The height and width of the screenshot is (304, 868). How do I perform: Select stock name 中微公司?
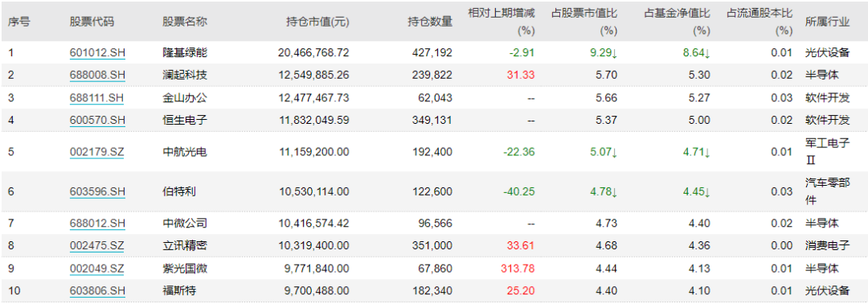(x=184, y=223)
